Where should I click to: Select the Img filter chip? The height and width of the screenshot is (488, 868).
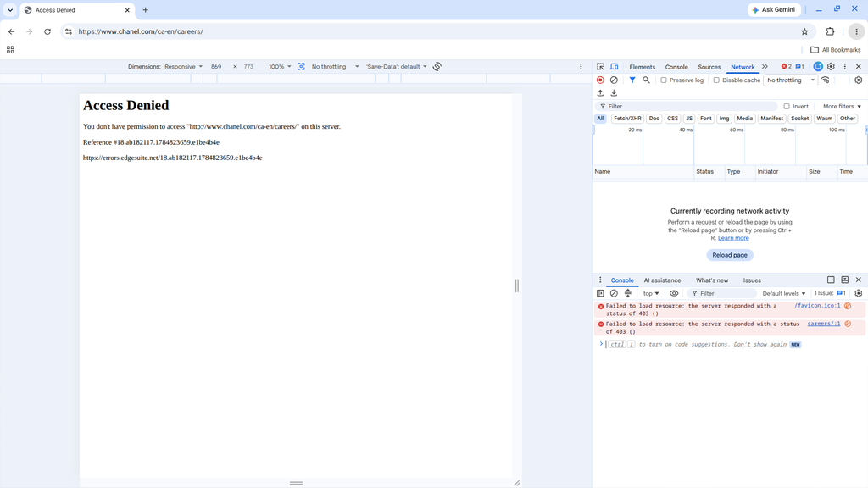click(724, 119)
